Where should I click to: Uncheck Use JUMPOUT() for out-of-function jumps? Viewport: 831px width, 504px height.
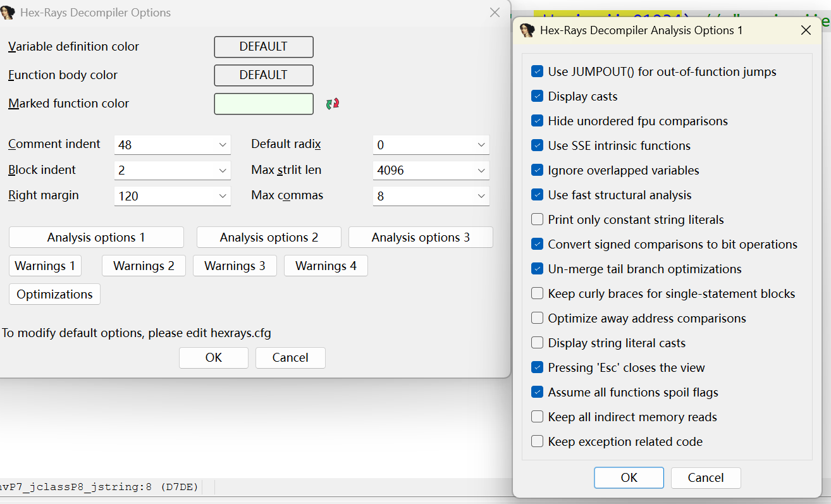(x=538, y=72)
